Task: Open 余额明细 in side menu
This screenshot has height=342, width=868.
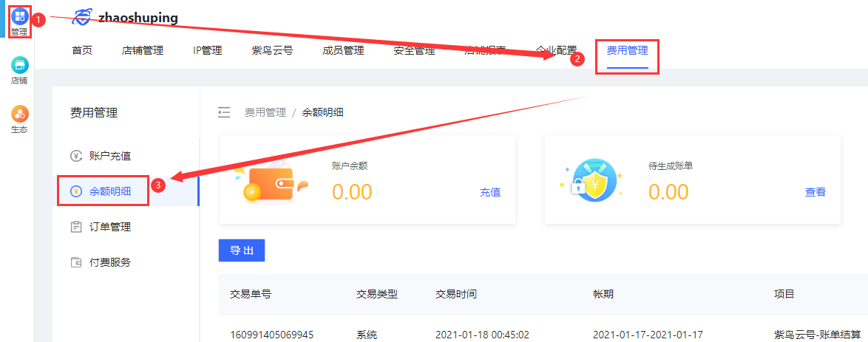Action: [x=110, y=191]
